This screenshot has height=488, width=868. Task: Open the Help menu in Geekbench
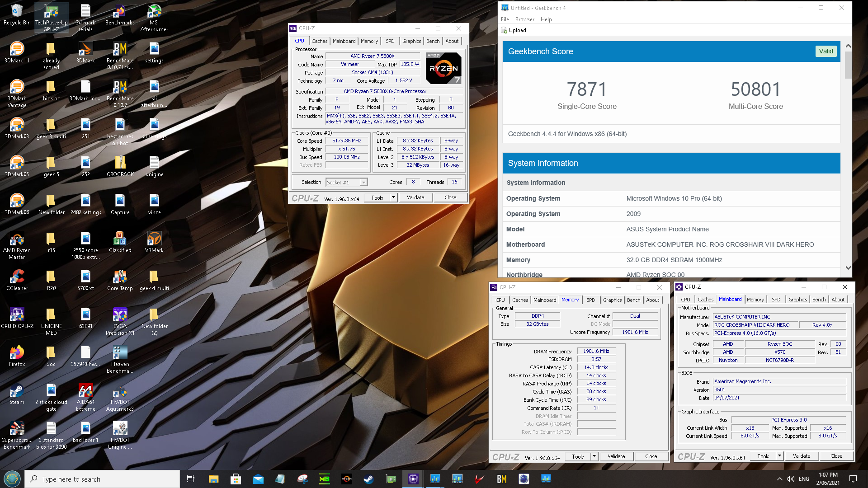click(546, 19)
